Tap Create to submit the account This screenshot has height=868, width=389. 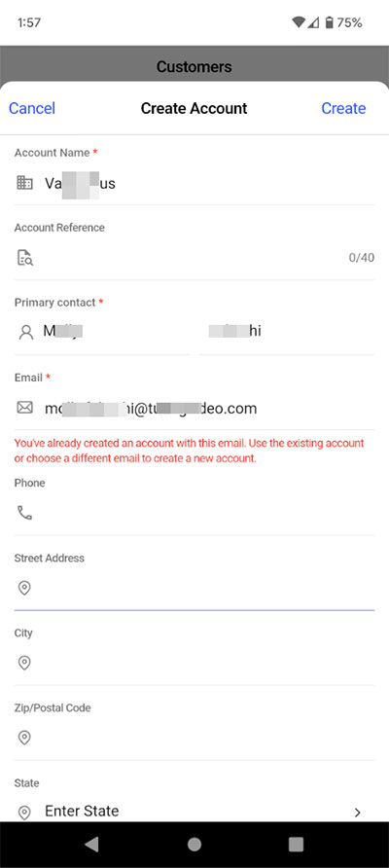point(343,108)
